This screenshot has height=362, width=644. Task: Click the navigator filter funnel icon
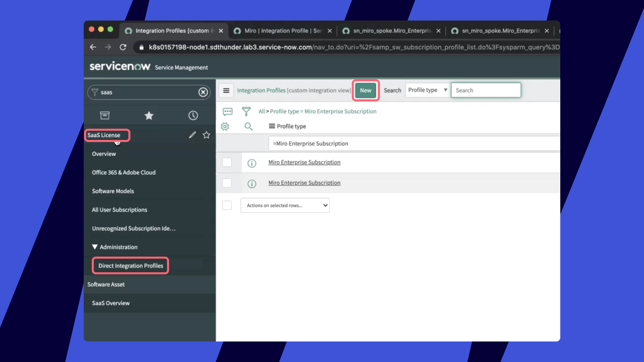[95, 92]
